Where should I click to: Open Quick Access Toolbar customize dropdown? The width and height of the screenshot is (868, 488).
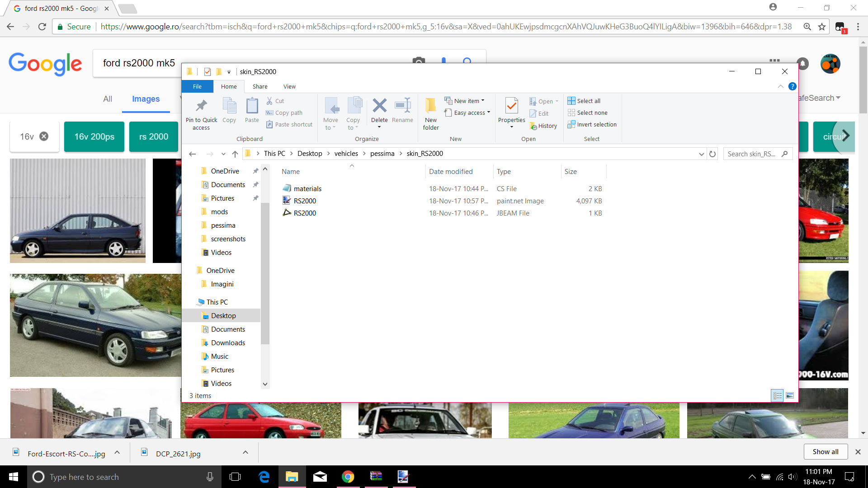point(229,72)
